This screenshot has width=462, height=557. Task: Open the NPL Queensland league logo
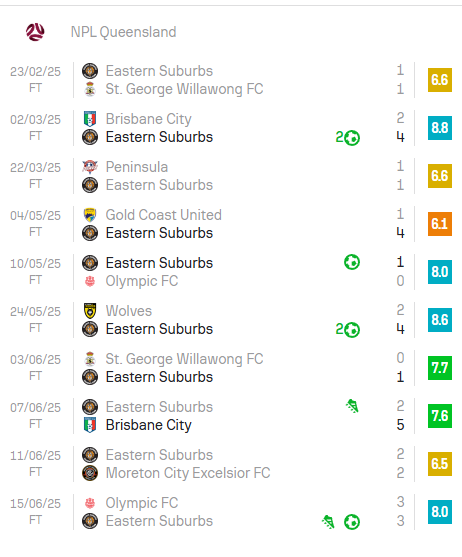pos(35,32)
